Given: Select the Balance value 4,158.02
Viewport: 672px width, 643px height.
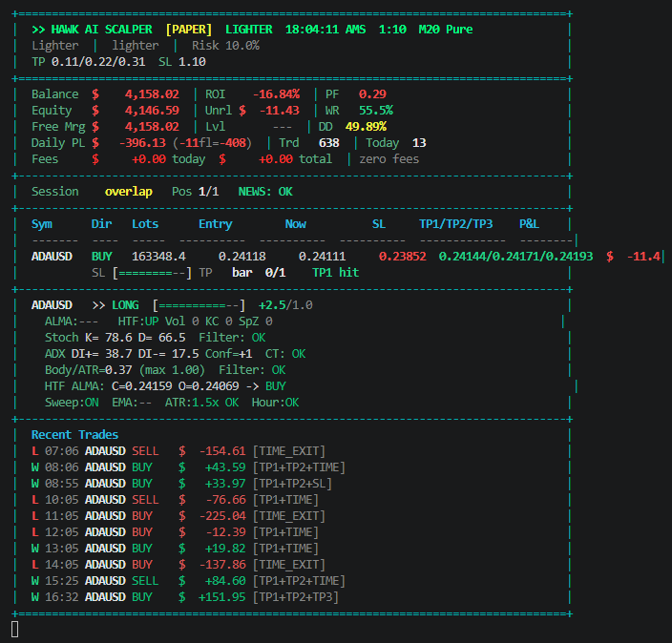Looking at the screenshot, I should coord(152,94).
